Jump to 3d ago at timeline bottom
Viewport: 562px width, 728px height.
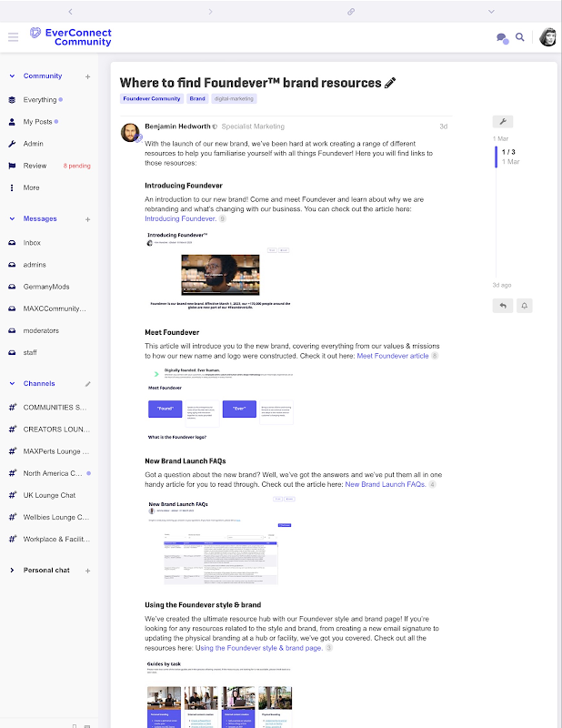(x=502, y=285)
